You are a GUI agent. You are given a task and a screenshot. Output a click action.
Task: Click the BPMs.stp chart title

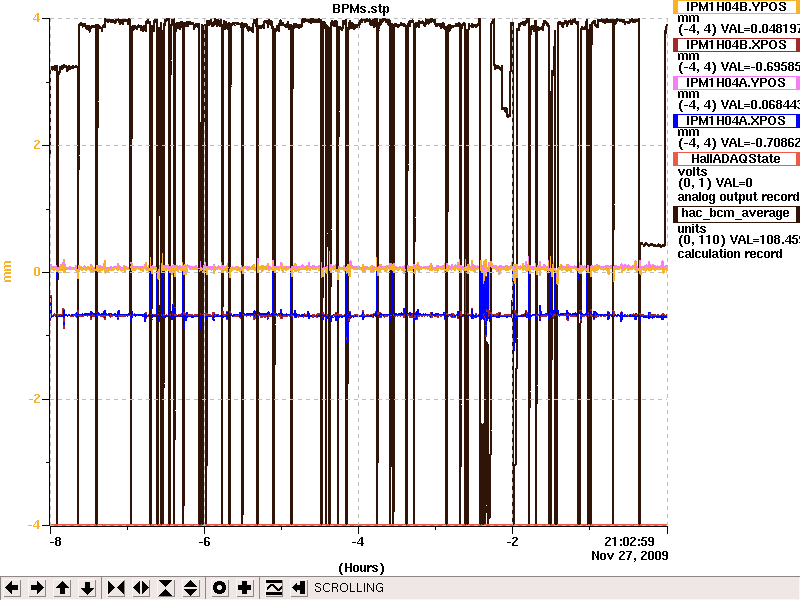[361, 9]
